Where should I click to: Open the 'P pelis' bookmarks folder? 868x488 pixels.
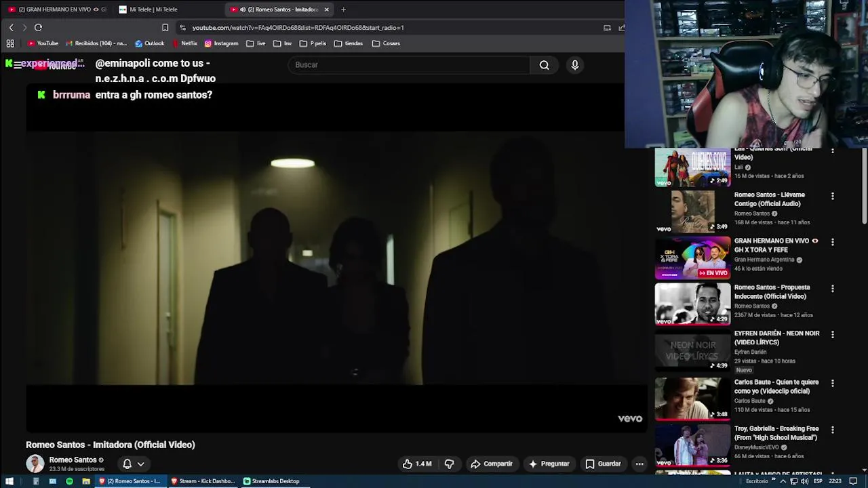(313, 43)
